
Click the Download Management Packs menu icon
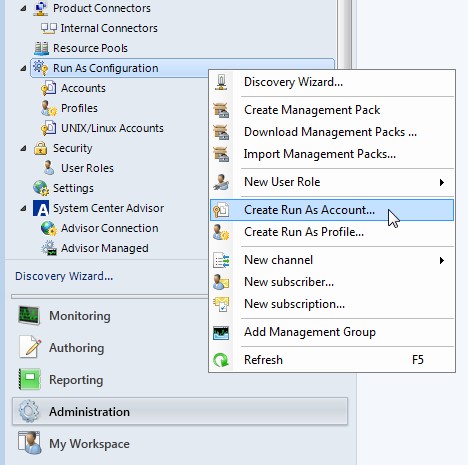[x=221, y=132]
